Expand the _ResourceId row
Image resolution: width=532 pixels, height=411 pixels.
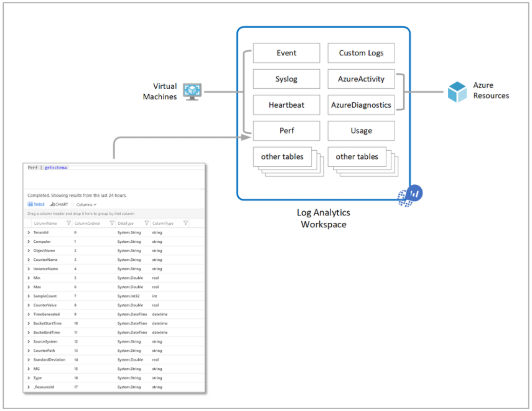coord(29,387)
